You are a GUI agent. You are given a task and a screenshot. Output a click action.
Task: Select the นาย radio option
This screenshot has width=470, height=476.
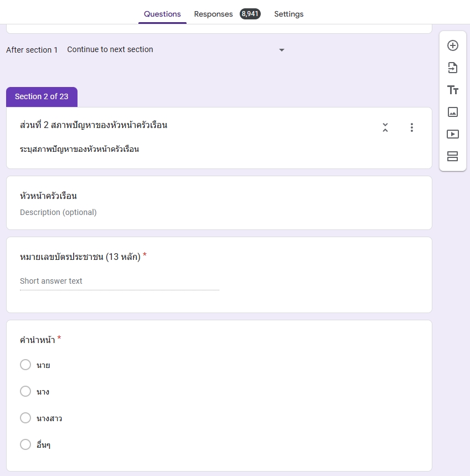25,365
